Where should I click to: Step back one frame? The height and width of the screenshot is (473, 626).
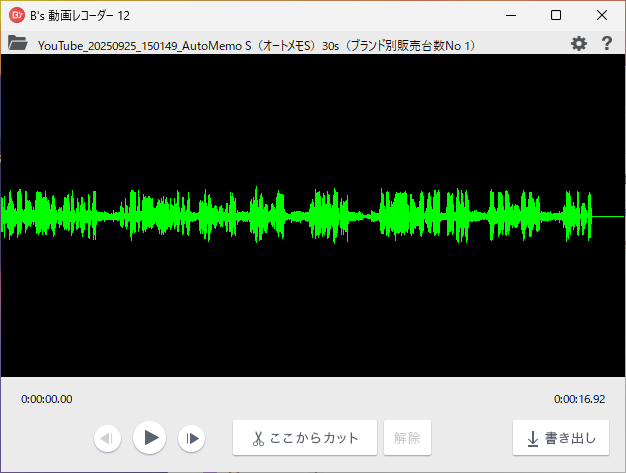click(108, 438)
